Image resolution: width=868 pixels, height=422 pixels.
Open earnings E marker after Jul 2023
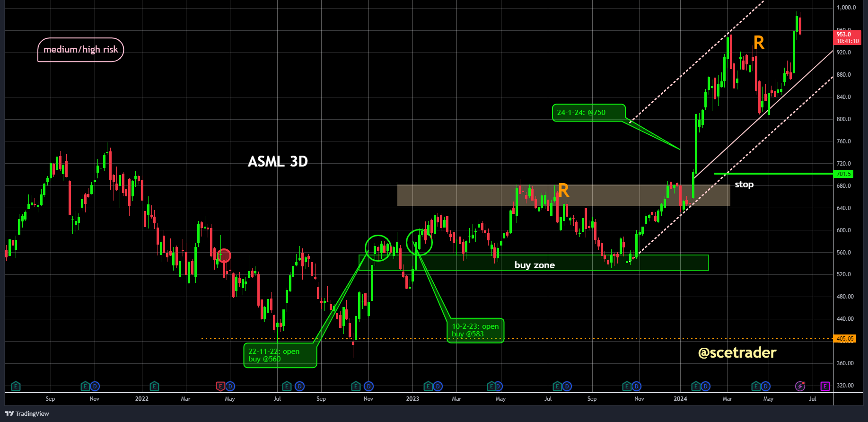click(x=557, y=387)
